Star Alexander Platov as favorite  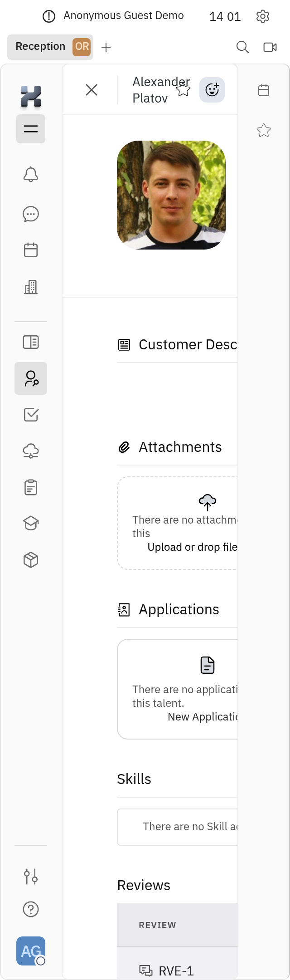pyautogui.click(x=183, y=90)
